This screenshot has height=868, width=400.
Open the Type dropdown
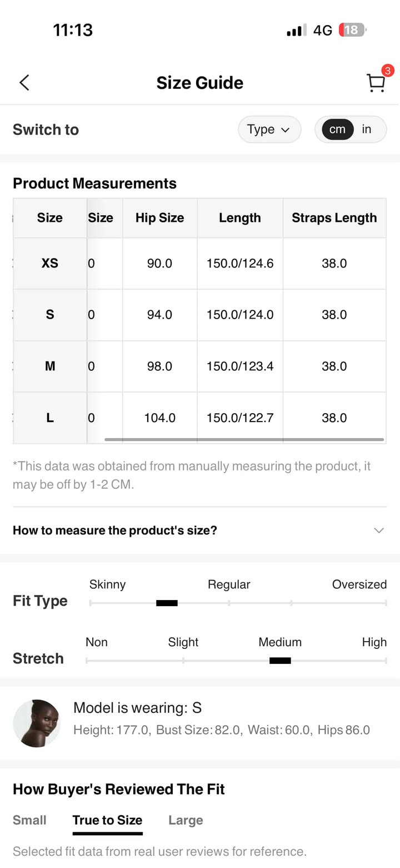coord(269,130)
